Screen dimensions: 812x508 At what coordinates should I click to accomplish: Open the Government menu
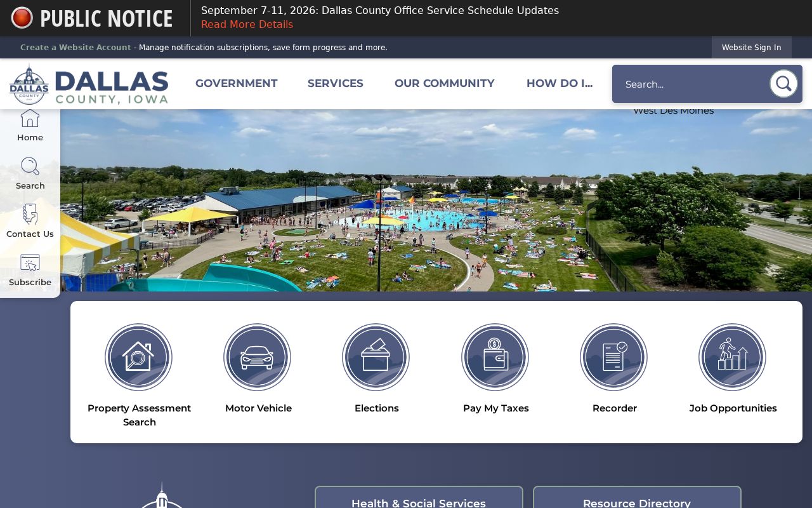tap(237, 83)
